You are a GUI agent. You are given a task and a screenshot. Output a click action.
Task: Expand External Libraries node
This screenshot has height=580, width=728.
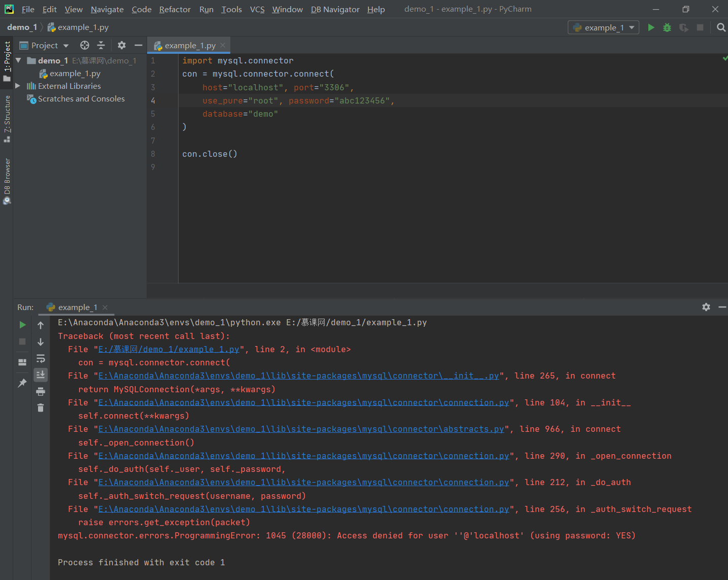pos(18,86)
